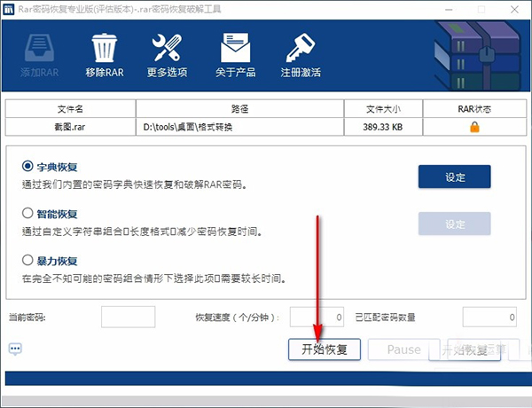
Task: Click the 已匹配密码数量 value field
Action: pos(489,317)
